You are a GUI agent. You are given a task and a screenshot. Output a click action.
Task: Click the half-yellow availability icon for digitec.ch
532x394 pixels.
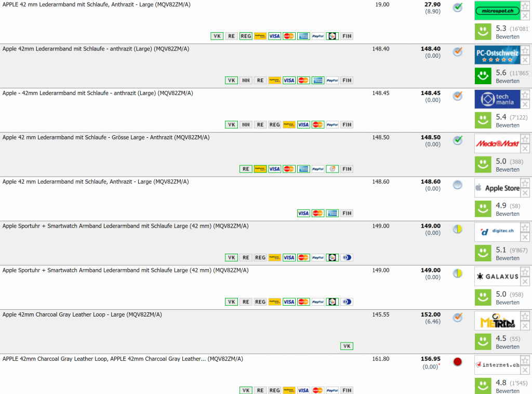[458, 229]
